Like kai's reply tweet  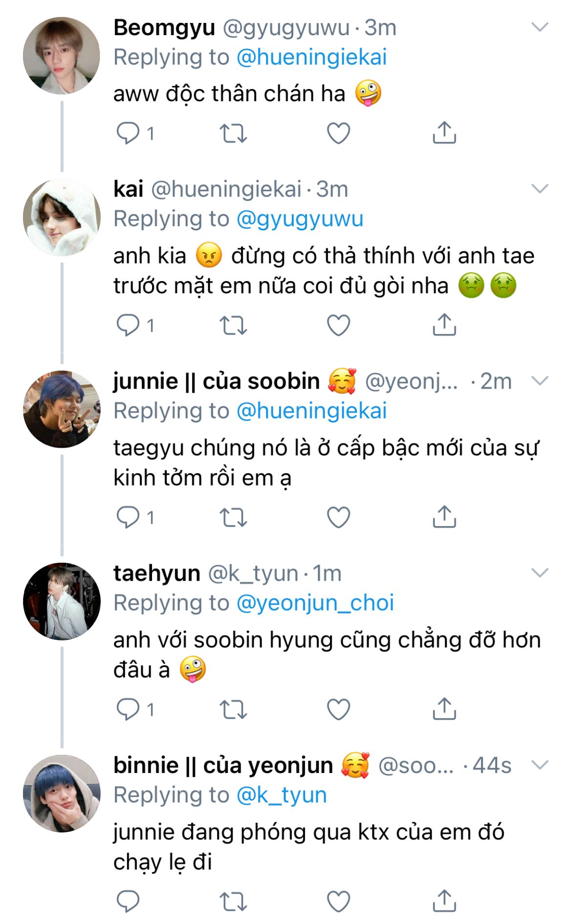[x=338, y=325]
